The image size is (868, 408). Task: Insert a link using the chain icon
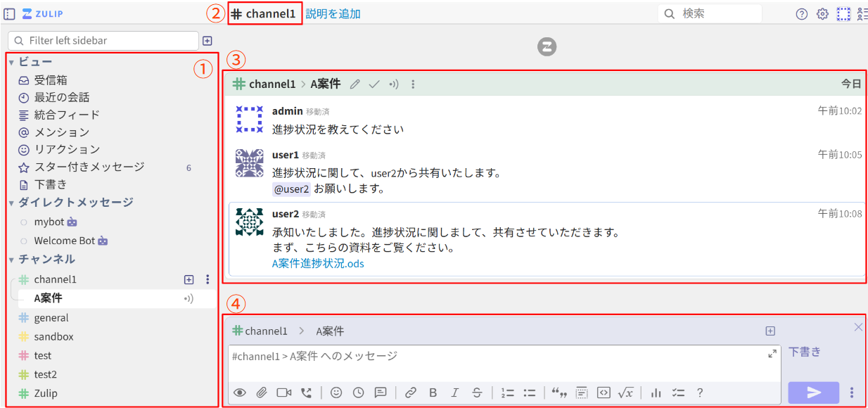[411, 393]
